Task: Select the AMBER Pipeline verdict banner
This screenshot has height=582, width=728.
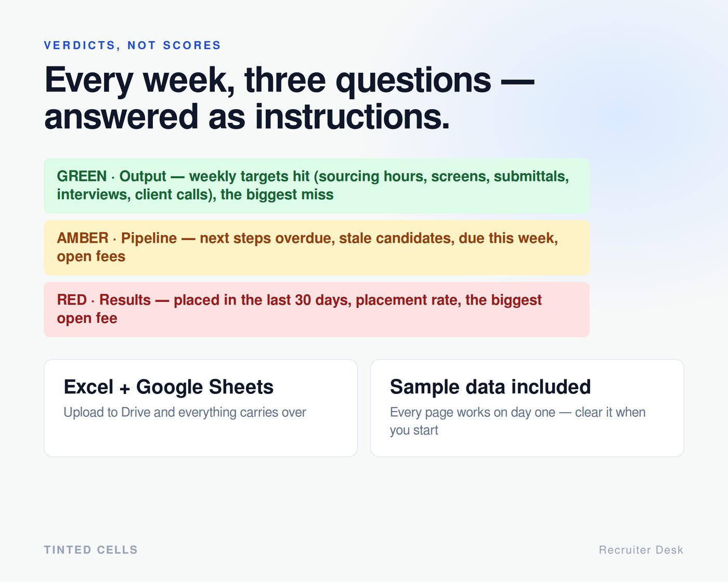Action: pos(317,247)
